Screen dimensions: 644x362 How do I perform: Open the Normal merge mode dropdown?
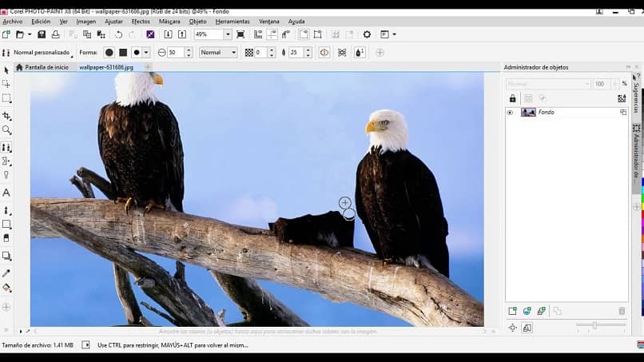coord(233,53)
